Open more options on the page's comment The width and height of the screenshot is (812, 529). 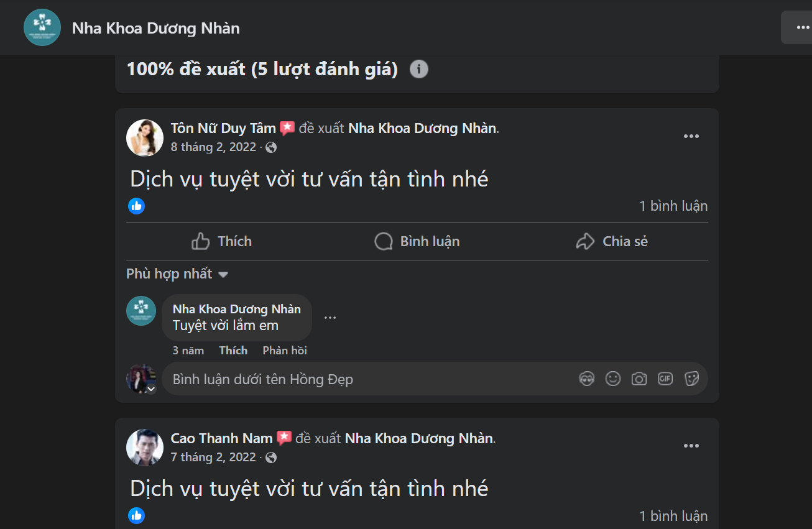click(330, 317)
